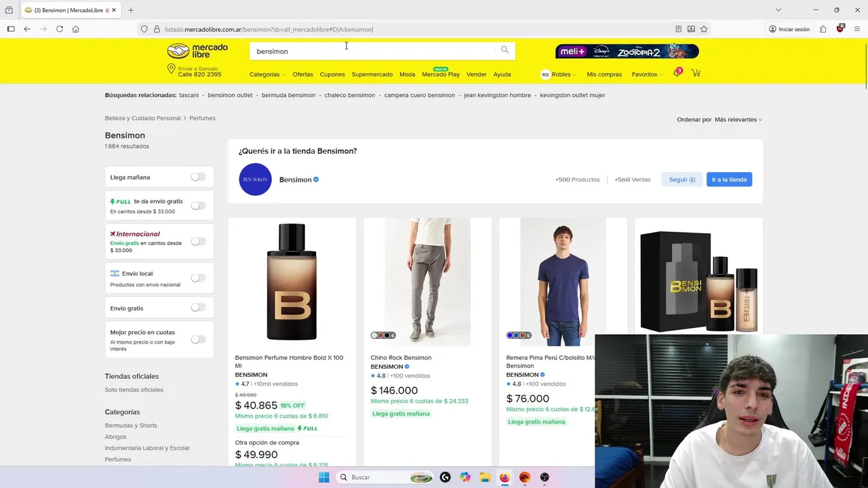The height and width of the screenshot is (488, 868).
Task: Bookmark this page with the star
Action: coord(704,29)
